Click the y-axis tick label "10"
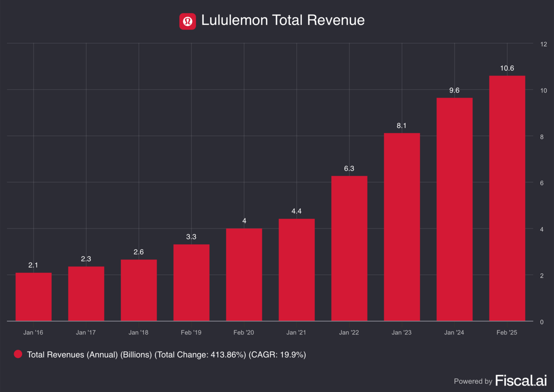The image size is (554, 392). tap(544, 91)
